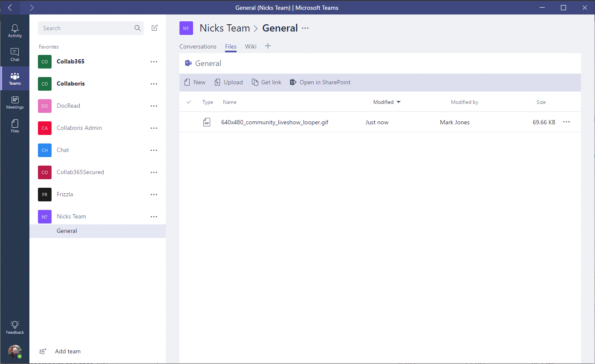Click the back navigation arrow
The height and width of the screenshot is (364, 595).
pos(10,8)
